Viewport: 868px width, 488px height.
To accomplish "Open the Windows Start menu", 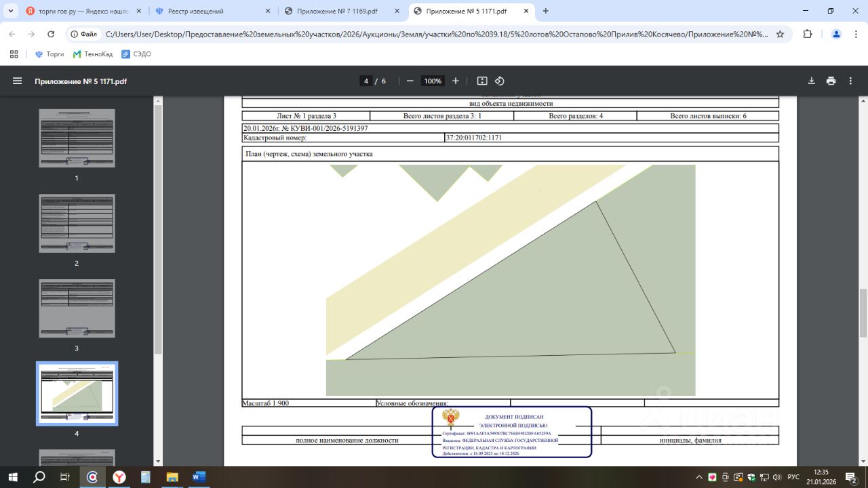I will coord(14,477).
